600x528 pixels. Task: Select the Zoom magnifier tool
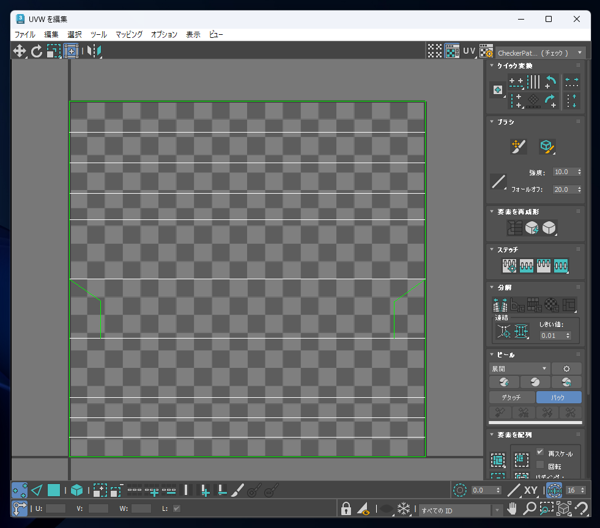(x=530, y=509)
